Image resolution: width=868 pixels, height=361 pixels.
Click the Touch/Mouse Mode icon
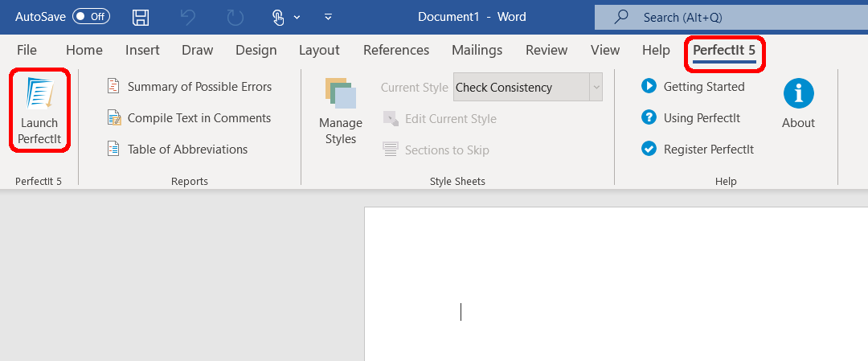278,17
